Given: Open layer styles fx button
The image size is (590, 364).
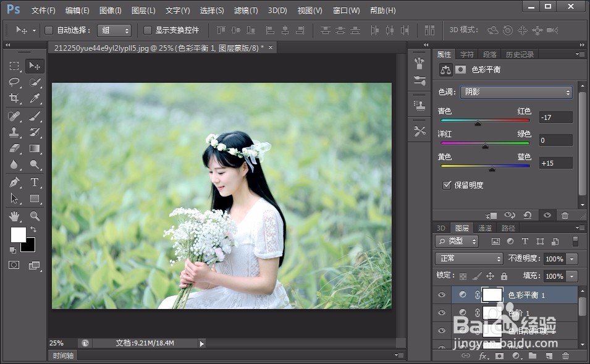Looking at the screenshot, I should 483,356.
